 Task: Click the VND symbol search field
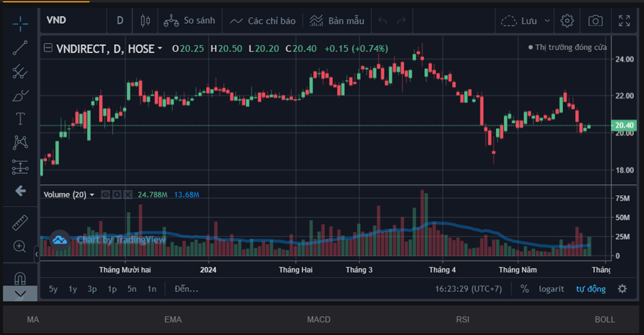73,20
